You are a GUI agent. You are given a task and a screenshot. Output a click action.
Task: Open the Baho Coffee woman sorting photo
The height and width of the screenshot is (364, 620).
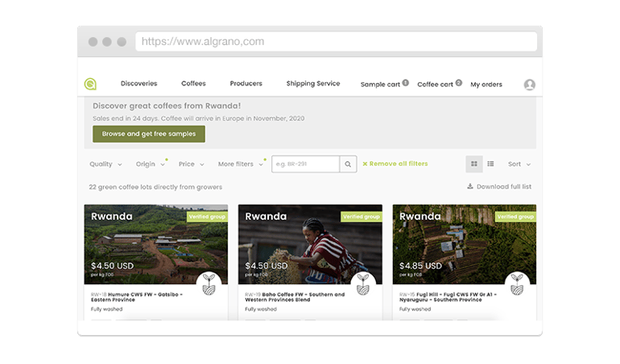pos(310,244)
